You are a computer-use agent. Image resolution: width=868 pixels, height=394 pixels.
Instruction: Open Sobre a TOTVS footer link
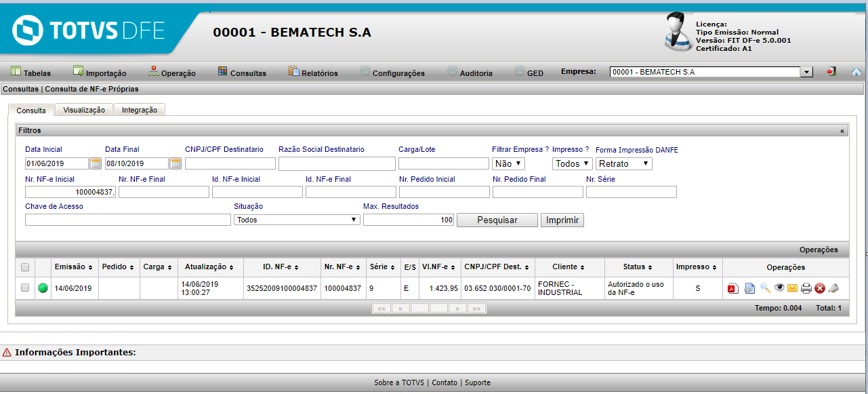[400, 382]
